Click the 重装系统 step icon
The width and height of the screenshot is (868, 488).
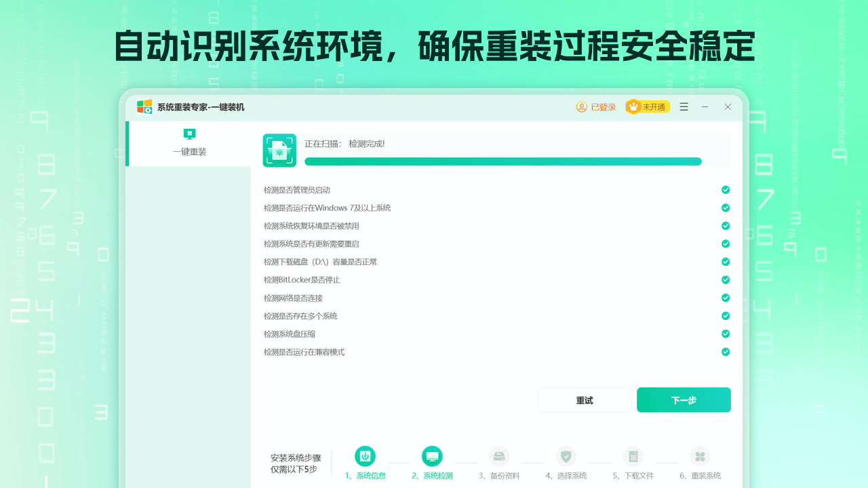[701, 456]
